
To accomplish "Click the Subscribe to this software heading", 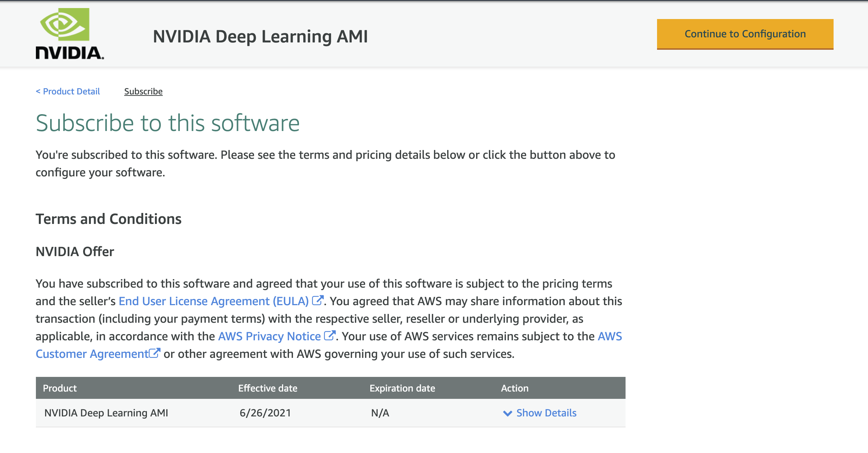I will pos(168,123).
